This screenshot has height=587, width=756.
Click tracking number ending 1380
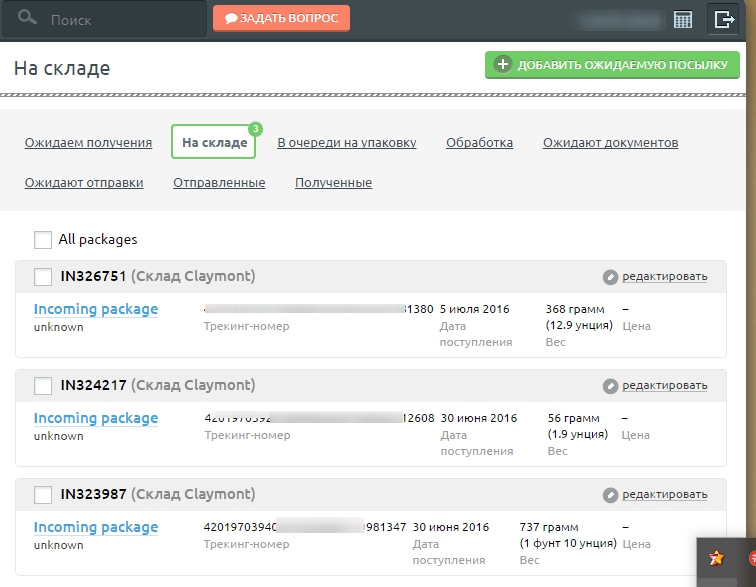[x=318, y=309]
